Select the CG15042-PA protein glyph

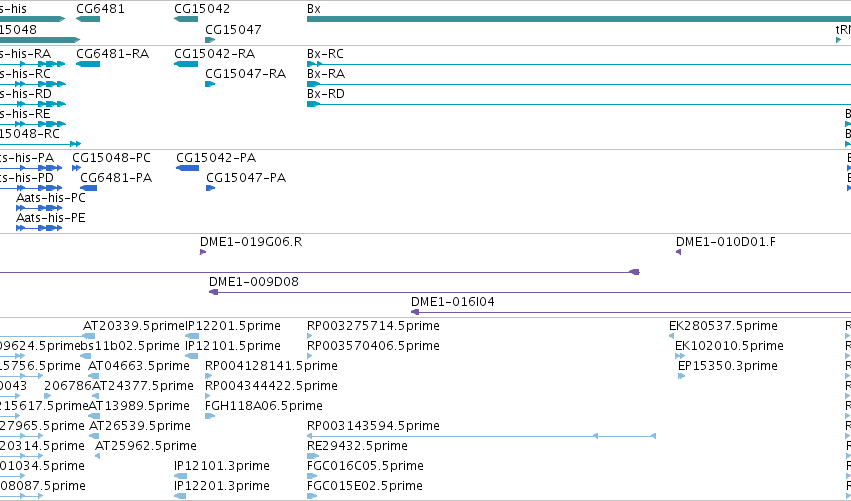tap(188, 168)
